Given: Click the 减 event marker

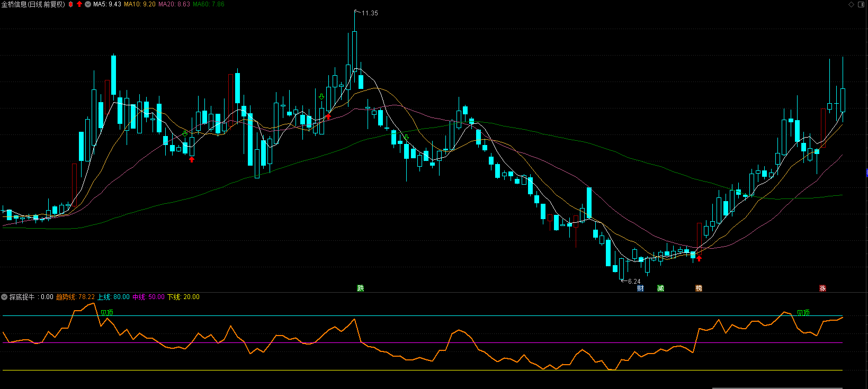Looking at the screenshot, I should pyautogui.click(x=660, y=288).
